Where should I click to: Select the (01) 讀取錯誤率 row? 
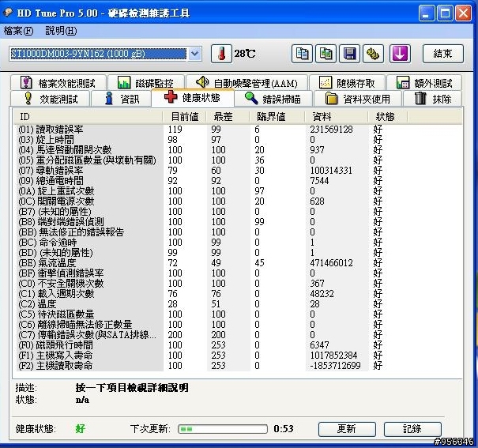click(238, 130)
